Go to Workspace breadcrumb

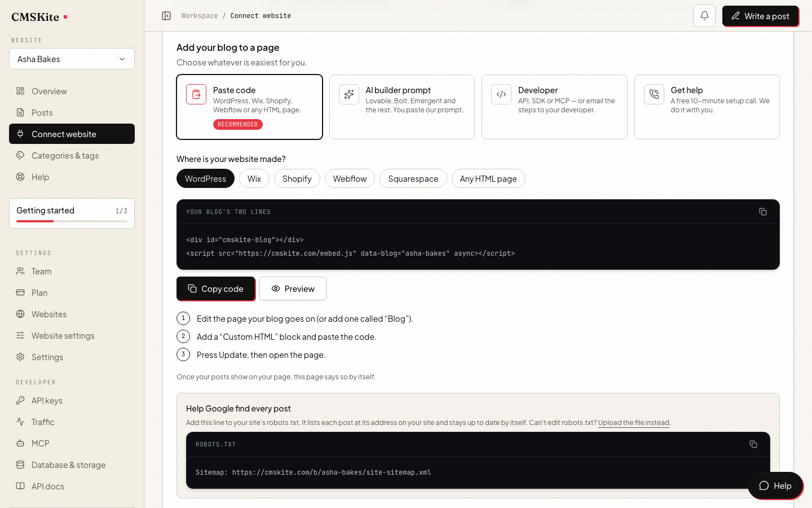coord(200,16)
